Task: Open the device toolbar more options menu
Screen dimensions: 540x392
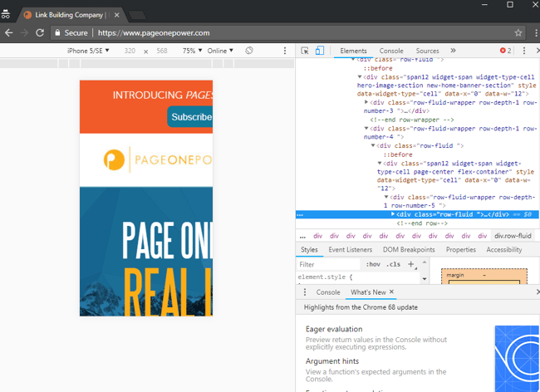Action: point(285,51)
